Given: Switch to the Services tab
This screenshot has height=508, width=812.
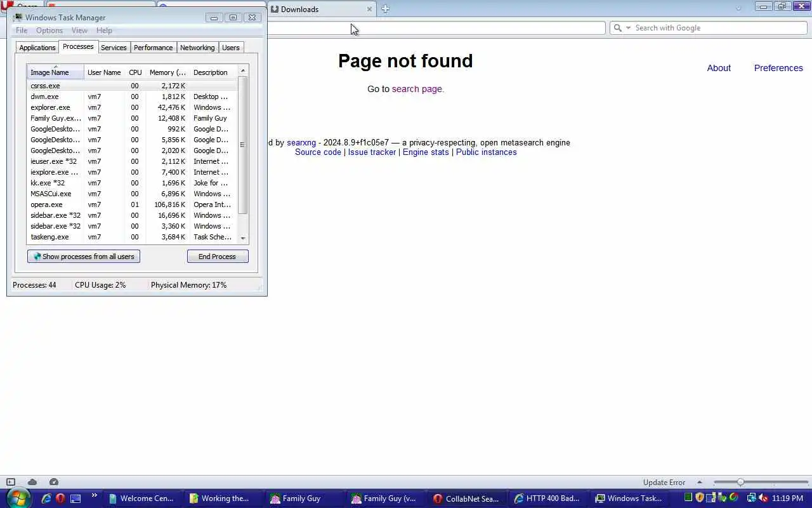Looking at the screenshot, I should tap(114, 48).
